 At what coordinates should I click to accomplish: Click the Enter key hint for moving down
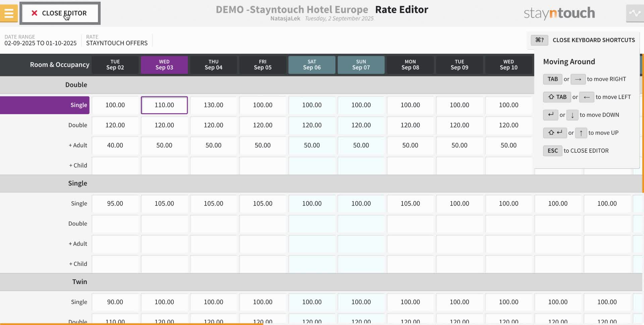point(550,115)
